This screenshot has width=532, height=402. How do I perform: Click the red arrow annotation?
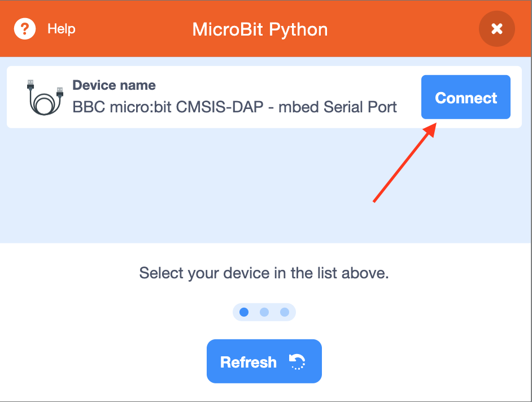[405, 163]
